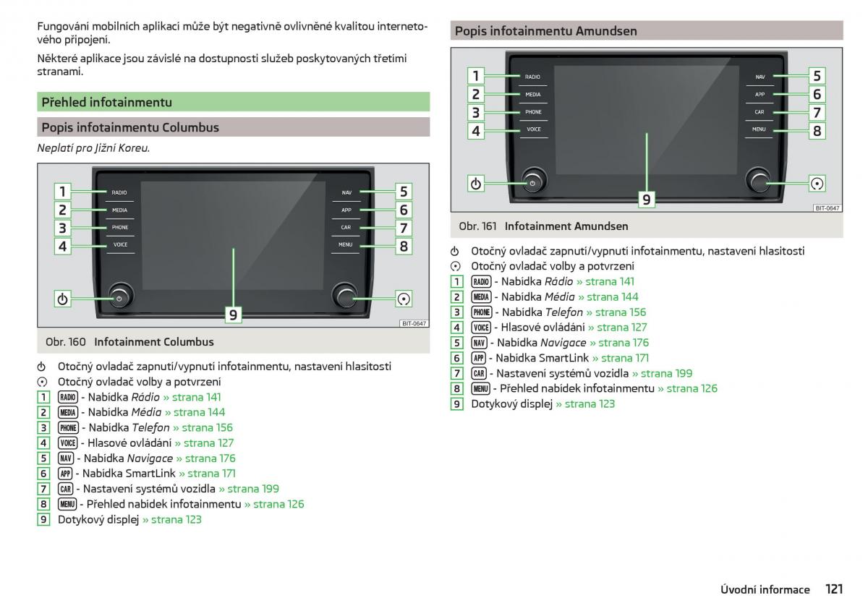Screen dimensions: 868x611
Task: Click CAR button on Columbus infotainment diagram
Action: click(347, 227)
